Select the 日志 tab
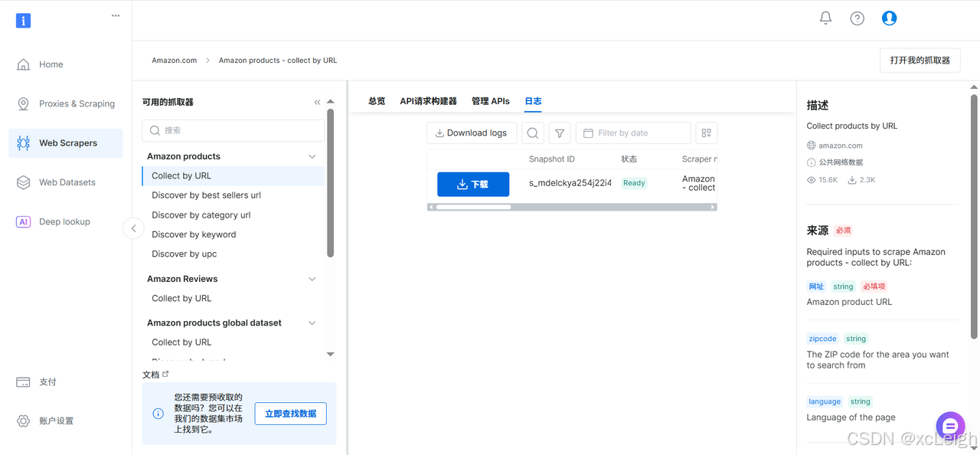 click(x=533, y=101)
